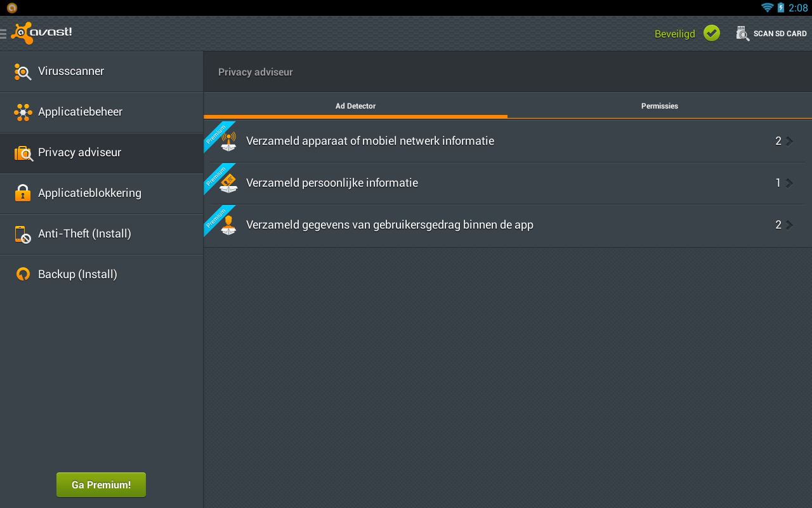Click the green Beveiligd status checkmark

[x=711, y=32]
